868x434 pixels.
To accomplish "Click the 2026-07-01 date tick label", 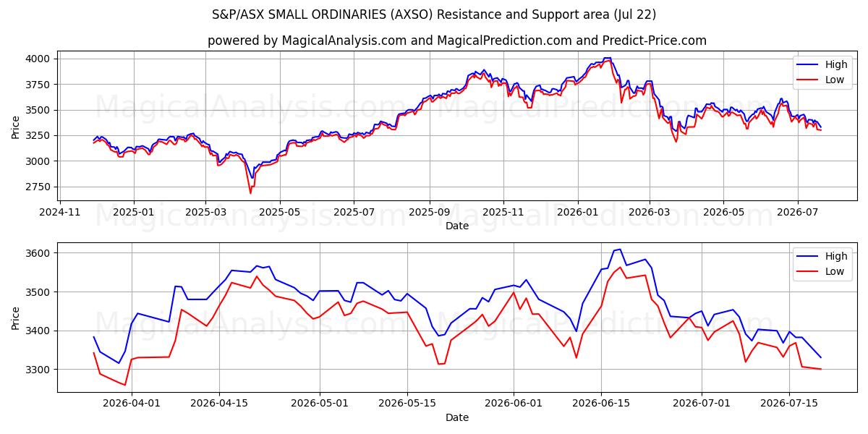I will (x=702, y=404).
